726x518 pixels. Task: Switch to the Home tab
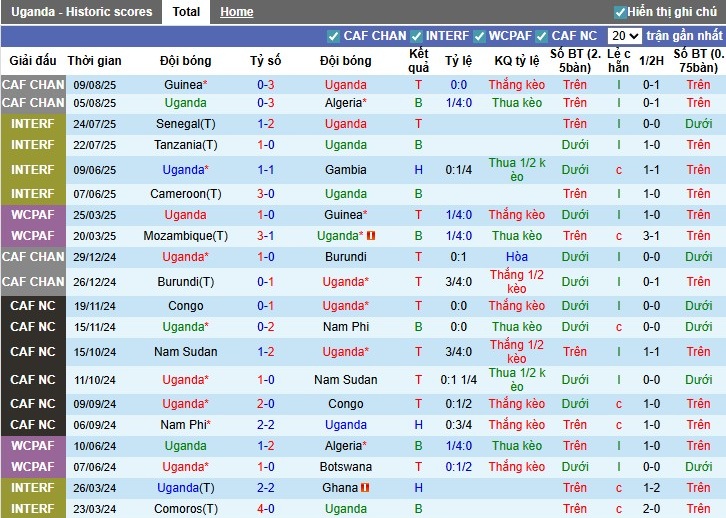pos(237,12)
